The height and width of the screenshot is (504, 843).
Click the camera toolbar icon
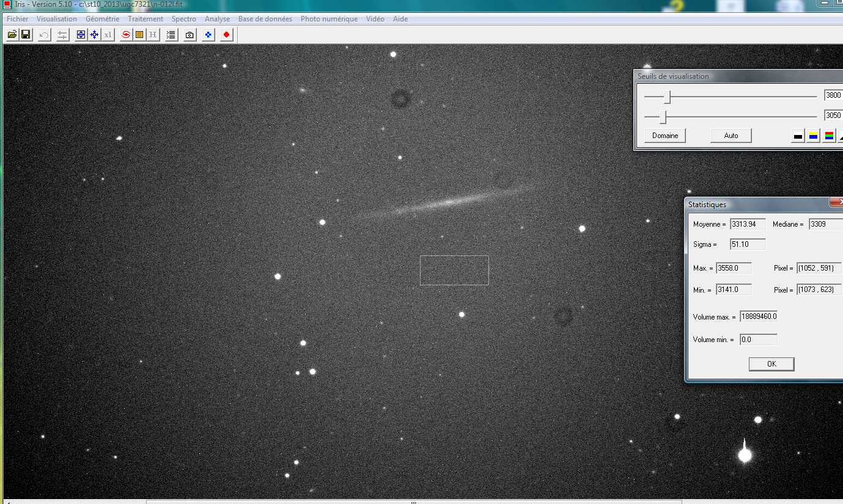tap(190, 35)
